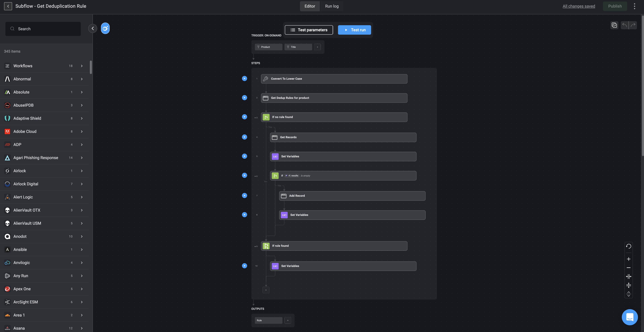The image size is (644, 332).
Task: Select the If rule found condition
Action: (334, 246)
